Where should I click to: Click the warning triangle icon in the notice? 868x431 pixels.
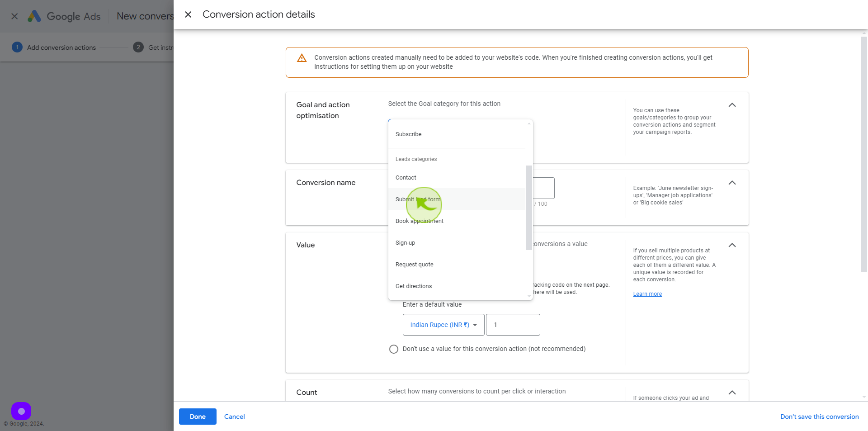click(302, 58)
